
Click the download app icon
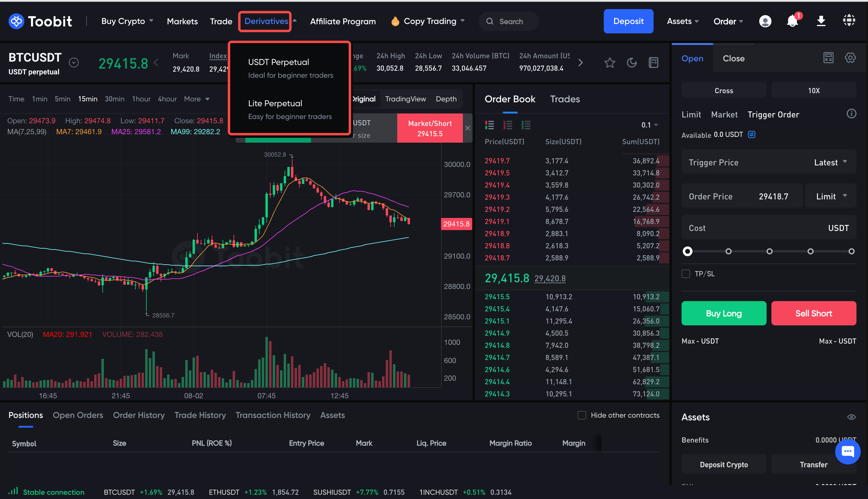(821, 21)
